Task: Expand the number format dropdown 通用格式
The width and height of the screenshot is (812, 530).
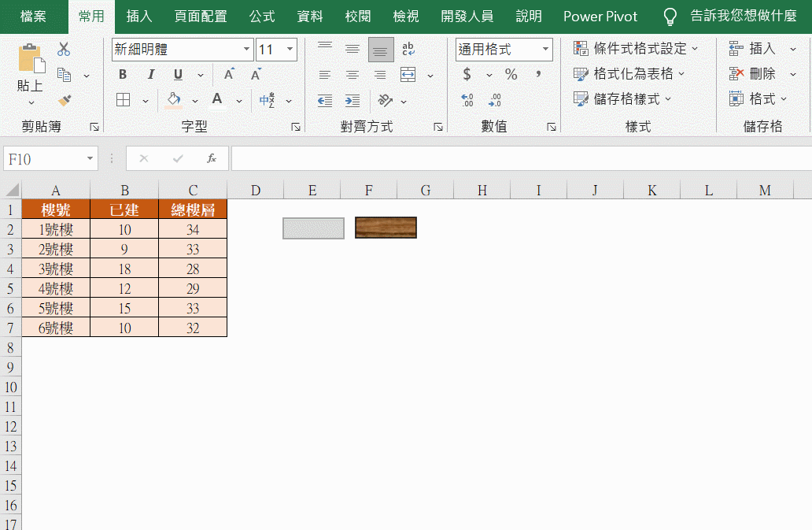Action: click(545, 50)
